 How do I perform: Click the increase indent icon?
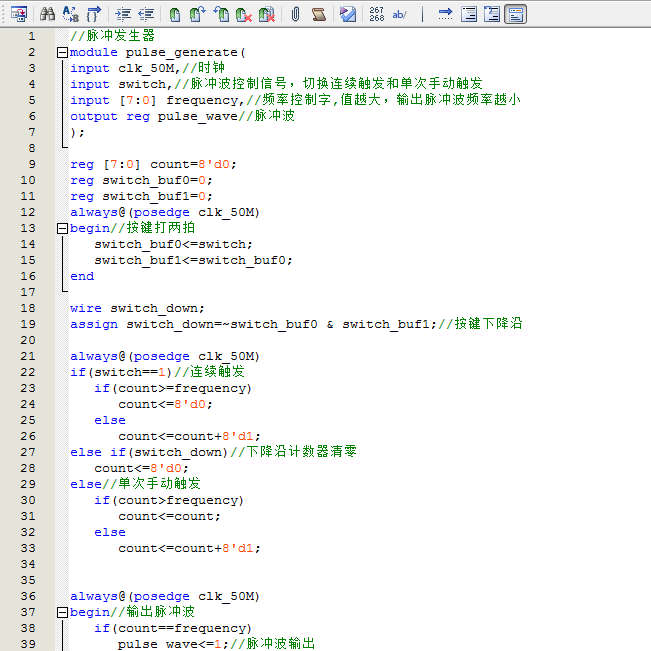123,14
